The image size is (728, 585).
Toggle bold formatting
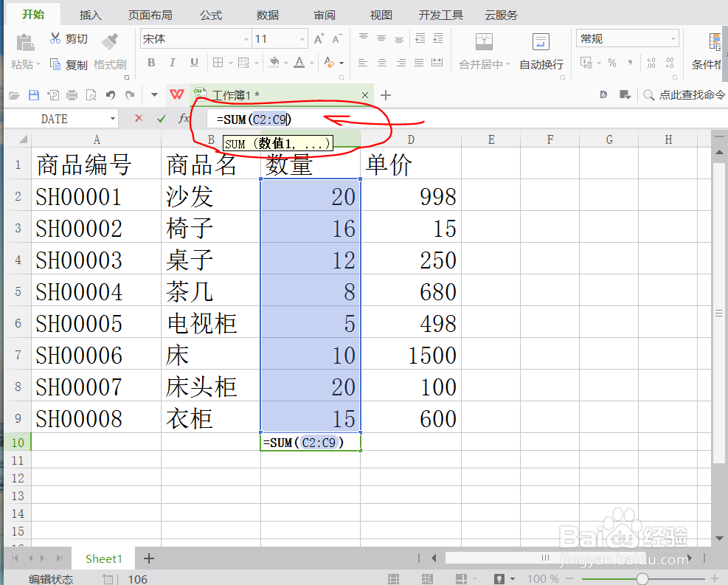tap(150, 64)
